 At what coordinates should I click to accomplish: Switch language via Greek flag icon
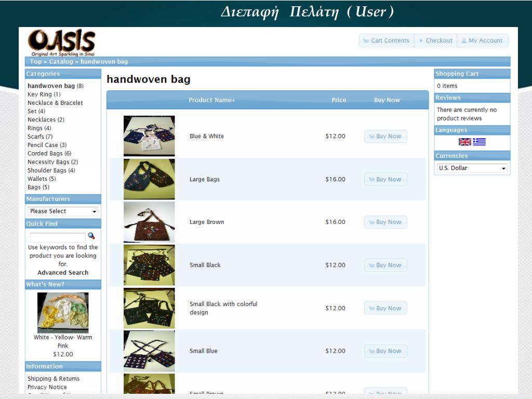(x=479, y=142)
